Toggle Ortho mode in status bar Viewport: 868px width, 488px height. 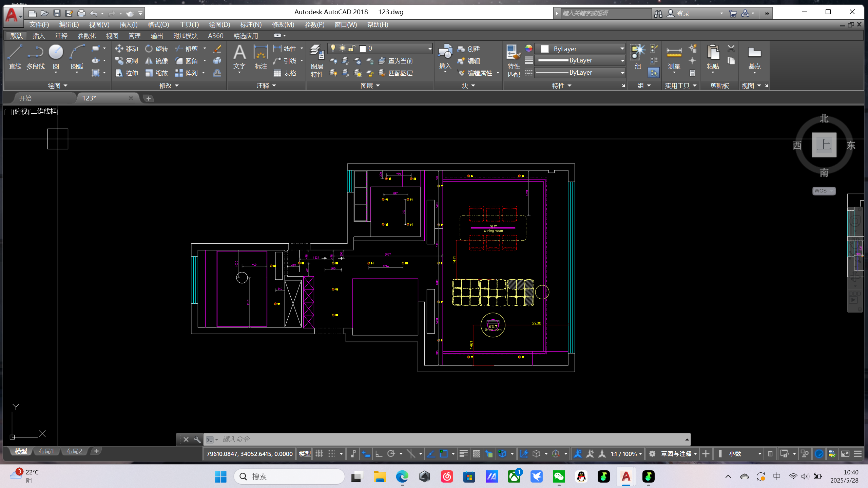tap(379, 454)
